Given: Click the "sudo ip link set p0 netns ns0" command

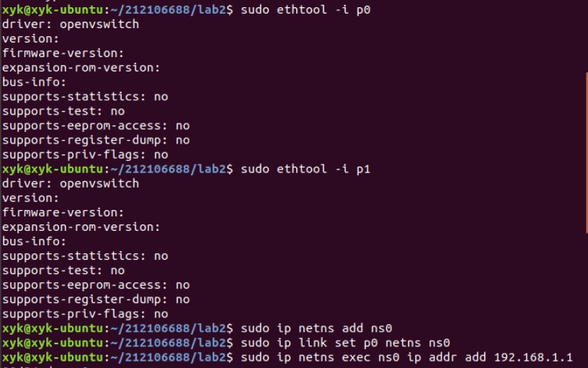Looking at the screenshot, I should tap(345, 343).
